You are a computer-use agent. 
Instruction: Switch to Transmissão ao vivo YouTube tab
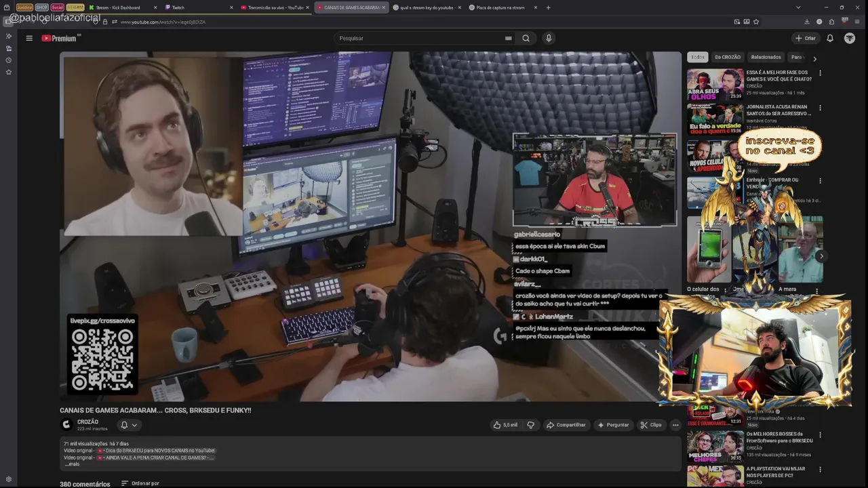275,7
